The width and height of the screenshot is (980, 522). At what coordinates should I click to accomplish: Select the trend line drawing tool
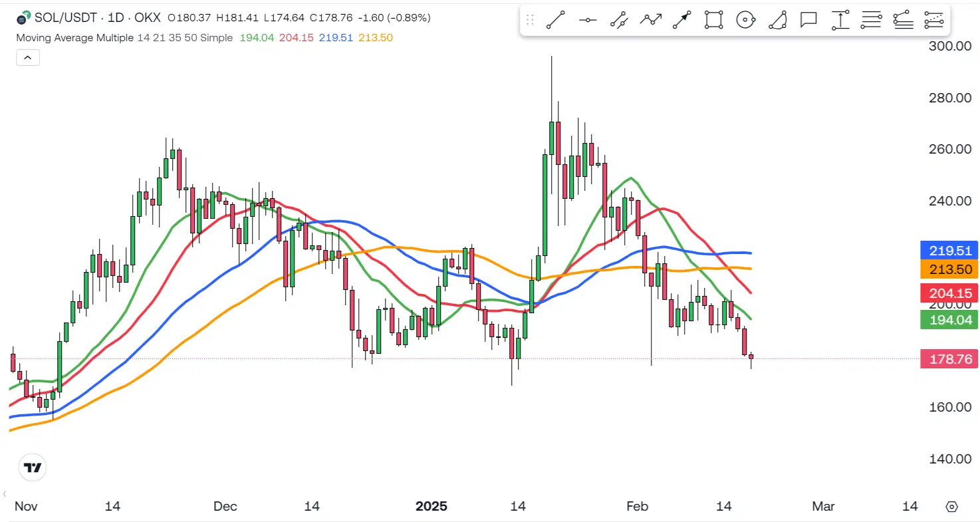tap(556, 20)
